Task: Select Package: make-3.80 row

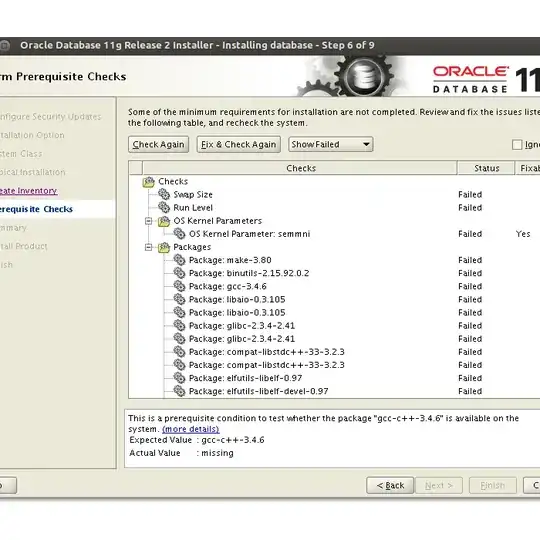Action: coord(230,260)
